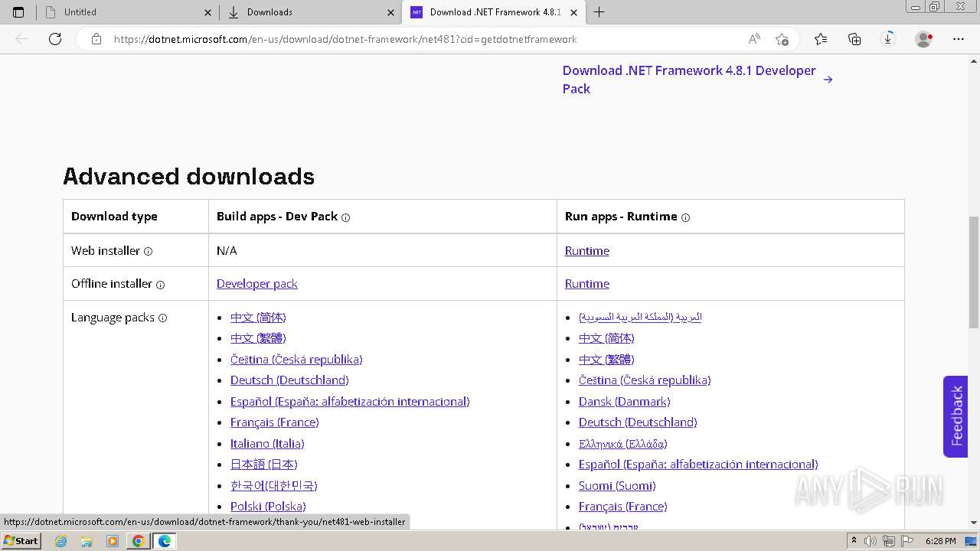Viewport: 980px width, 551px height.
Task: Open Google Chrome from taskbar
Action: (138, 541)
